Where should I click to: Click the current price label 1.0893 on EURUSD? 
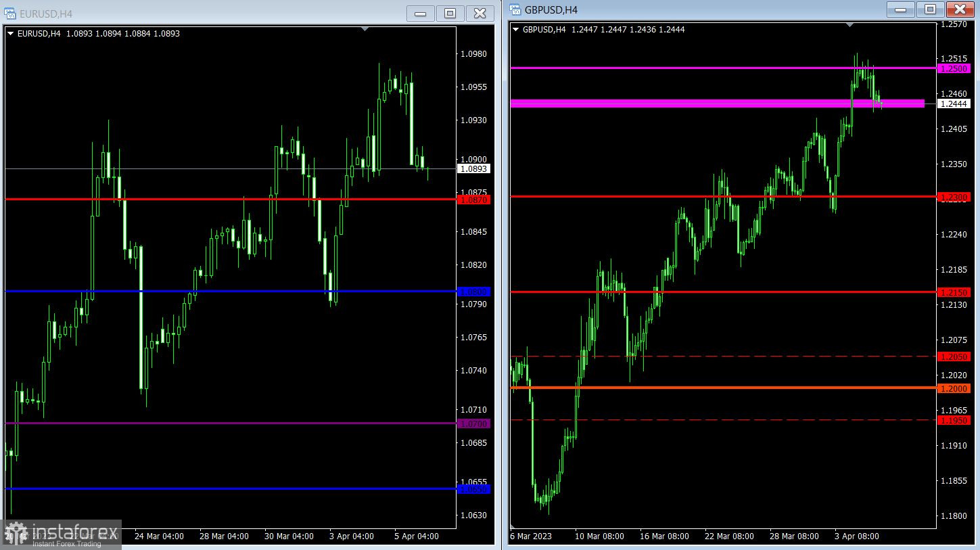tap(474, 169)
